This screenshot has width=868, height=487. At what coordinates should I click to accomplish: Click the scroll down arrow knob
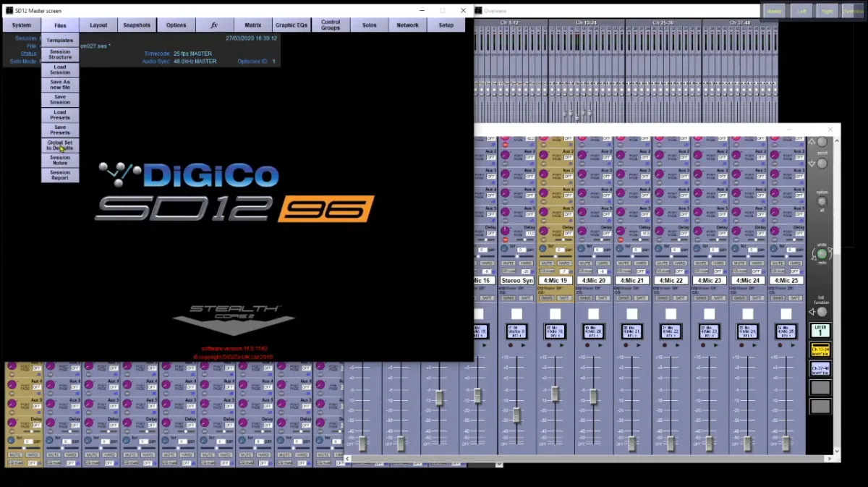(822, 164)
